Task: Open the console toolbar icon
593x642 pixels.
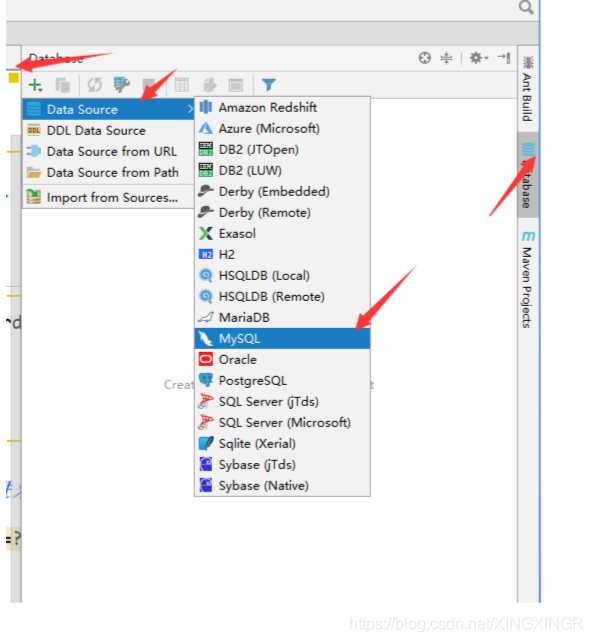Action: [x=236, y=85]
